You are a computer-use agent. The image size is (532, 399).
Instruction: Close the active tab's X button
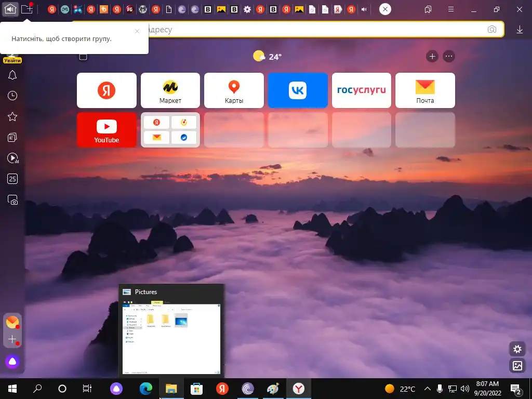tap(385, 9)
